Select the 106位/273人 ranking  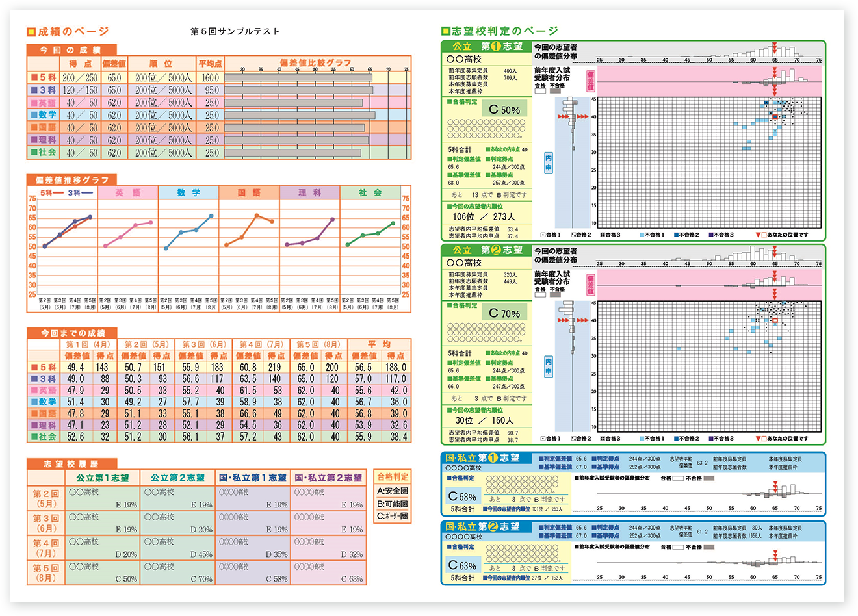pos(483,216)
